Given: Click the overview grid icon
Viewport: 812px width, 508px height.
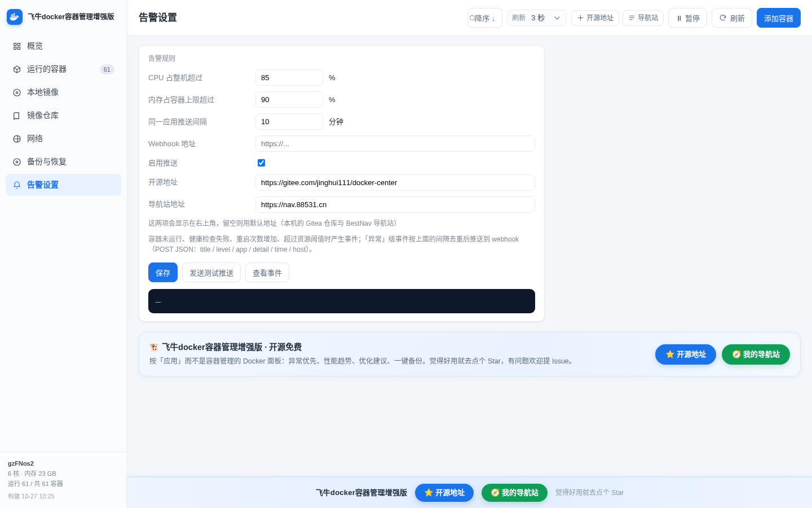Looking at the screenshot, I should coord(17,46).
